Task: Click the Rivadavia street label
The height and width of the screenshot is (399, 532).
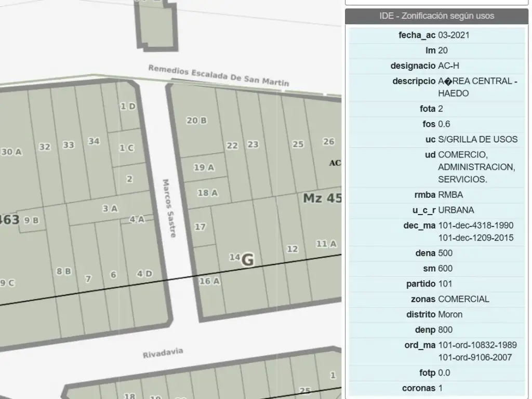Action: pos(163,353)
